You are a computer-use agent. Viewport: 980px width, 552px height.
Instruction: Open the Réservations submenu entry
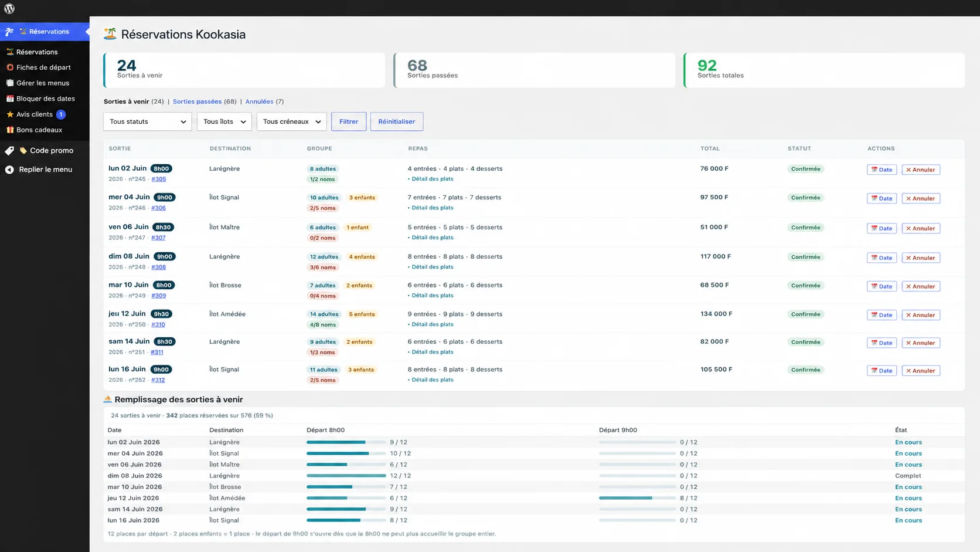coord(37,52)
